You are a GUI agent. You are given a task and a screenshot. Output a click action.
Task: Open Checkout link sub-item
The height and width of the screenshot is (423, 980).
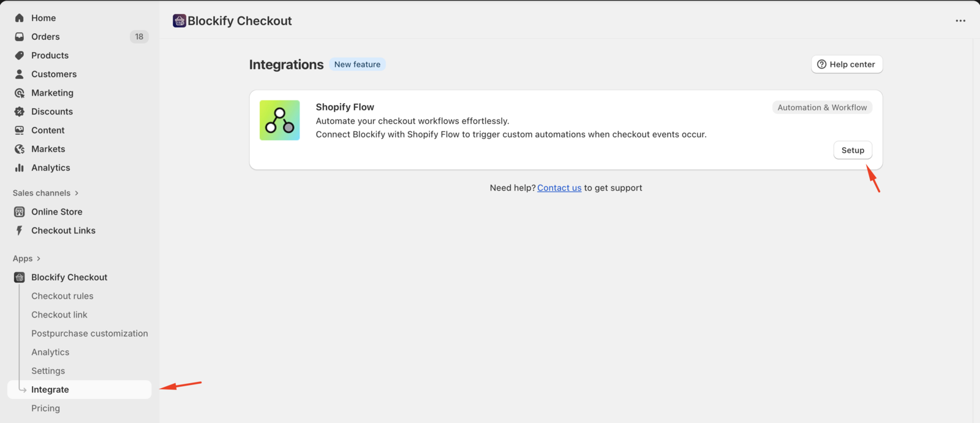(59, 315)
